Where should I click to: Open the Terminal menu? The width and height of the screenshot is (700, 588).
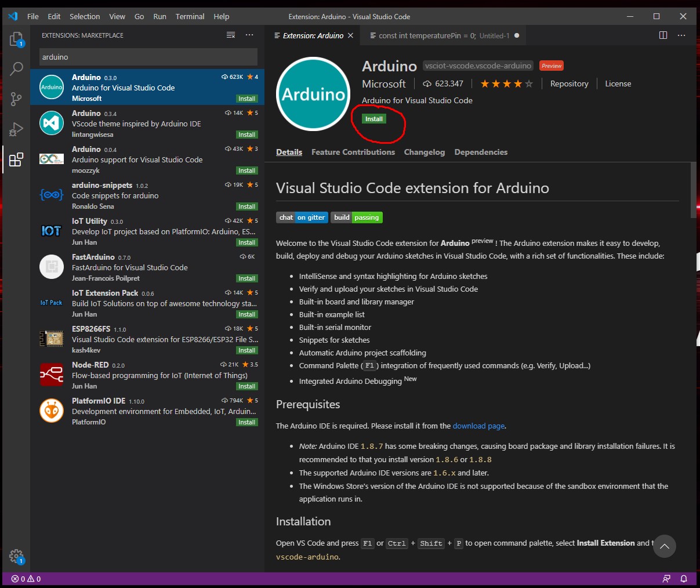pos(190,16)
